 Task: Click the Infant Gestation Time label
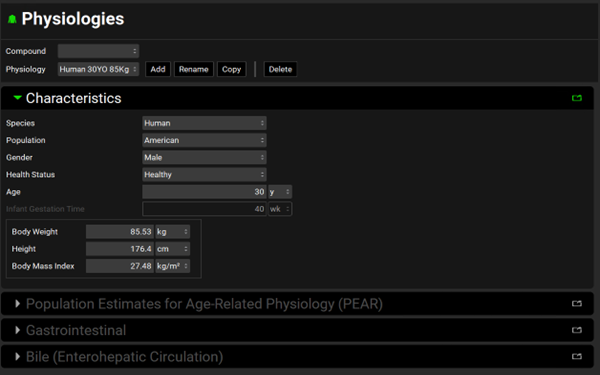pos(45,209)
